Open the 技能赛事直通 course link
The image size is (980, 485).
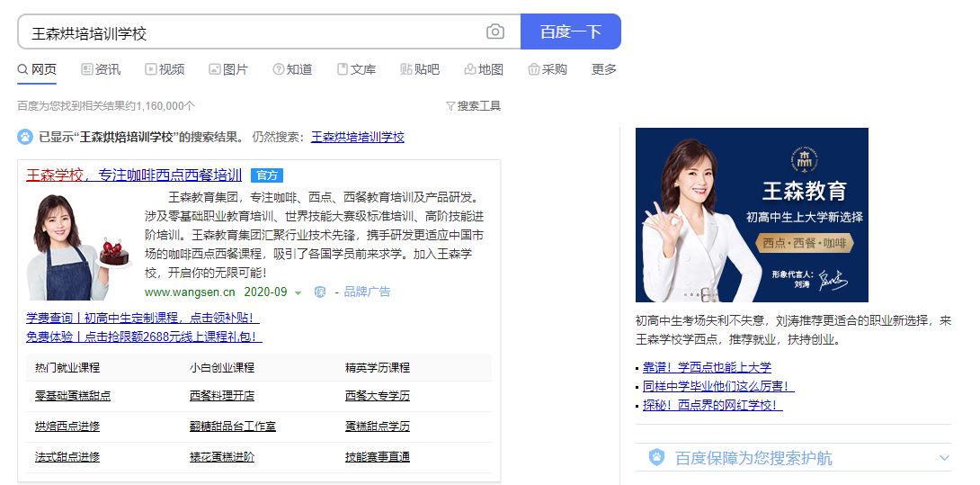click(378, 457)
